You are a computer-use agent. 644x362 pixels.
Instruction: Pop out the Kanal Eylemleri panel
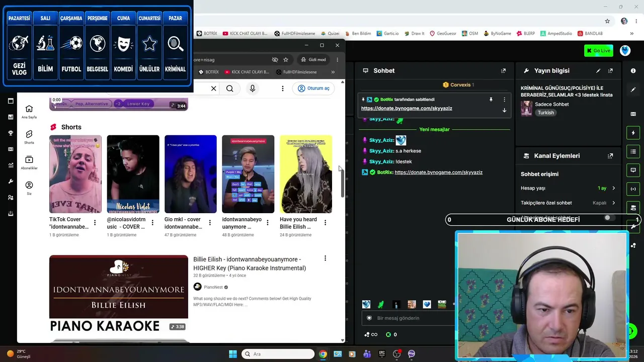tap(610, 156)
